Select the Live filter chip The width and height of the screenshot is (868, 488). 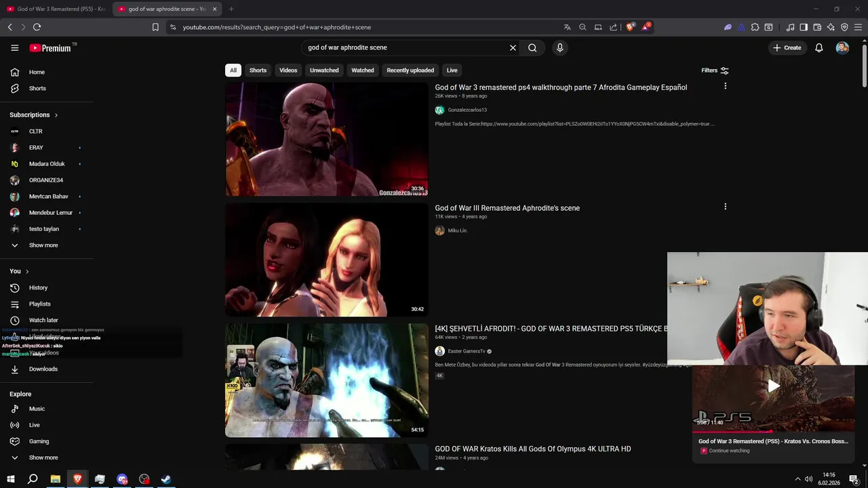pos(452,70)
